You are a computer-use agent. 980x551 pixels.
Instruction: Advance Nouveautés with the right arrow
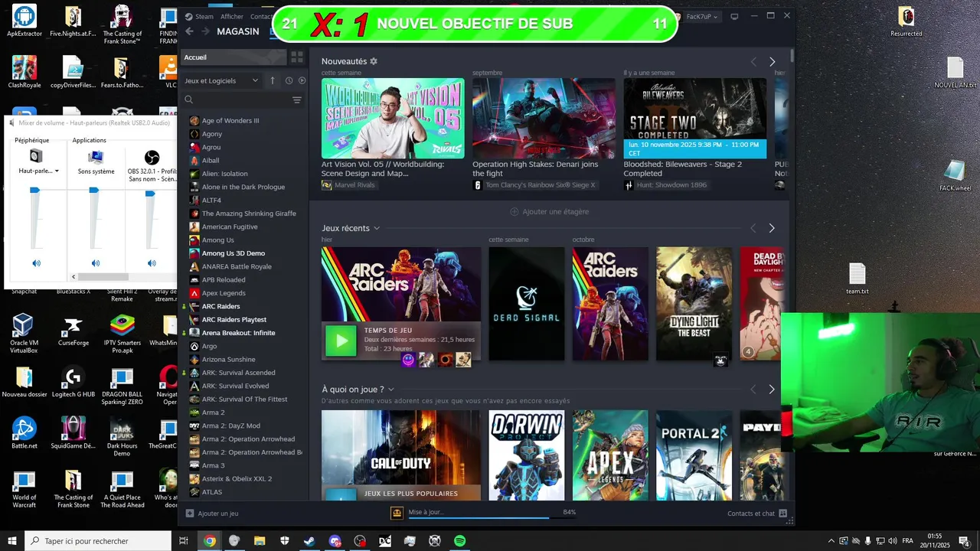point(772,62)
